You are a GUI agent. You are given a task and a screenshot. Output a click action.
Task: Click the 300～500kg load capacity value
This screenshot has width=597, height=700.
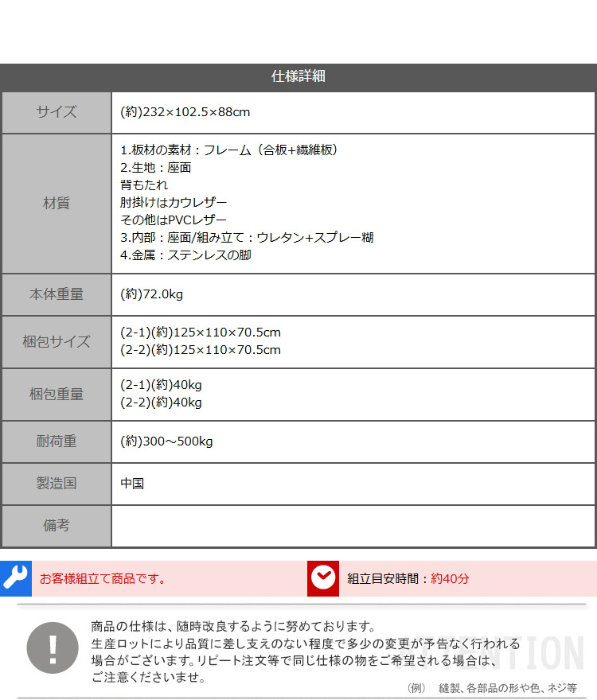166,441
